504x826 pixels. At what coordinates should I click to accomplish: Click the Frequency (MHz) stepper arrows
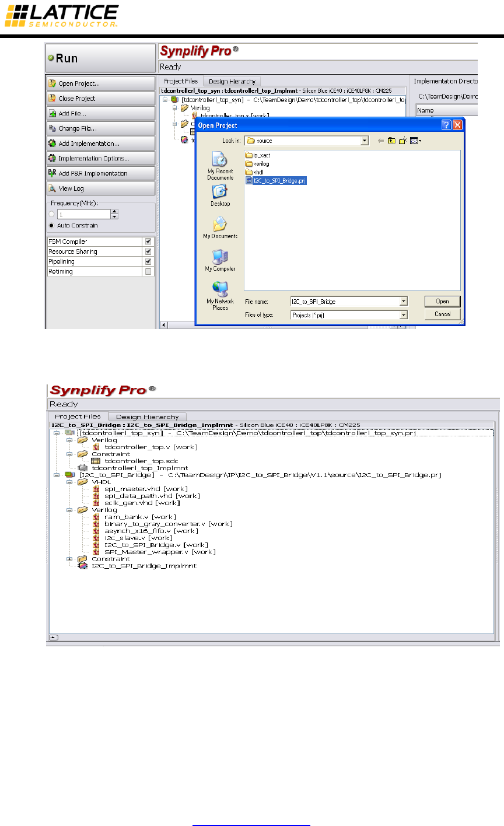click(114, 214)
